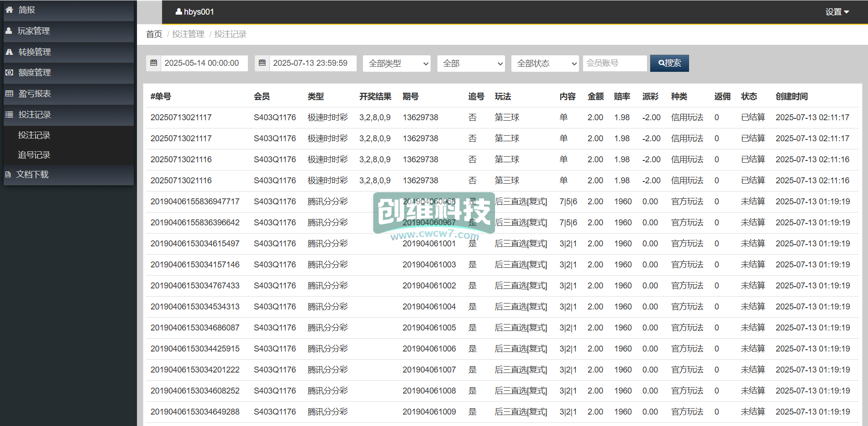Open the 转换管理 sidebar menu

point(68,52)
